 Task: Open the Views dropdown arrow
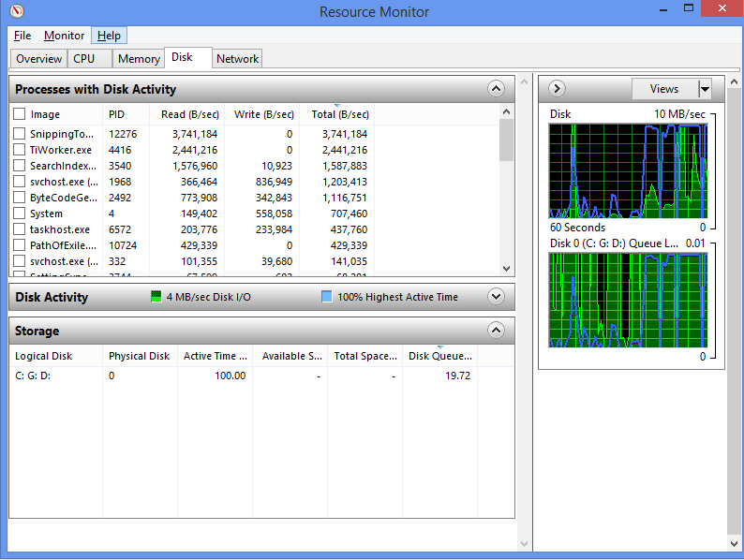[x=706, y=89]
